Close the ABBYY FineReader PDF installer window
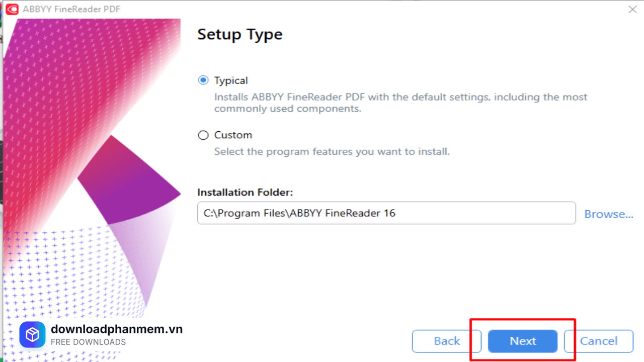This screenshot has width=644, height=362. tap(632, 10)
